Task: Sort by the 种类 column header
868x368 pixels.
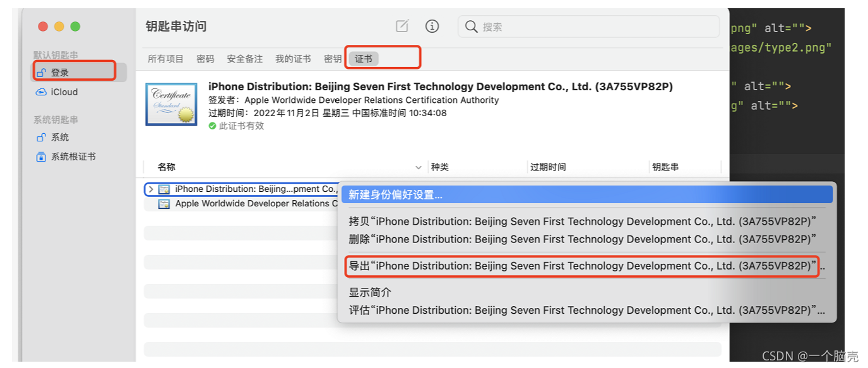Action: pyautogui.click(x=439, y=167)
